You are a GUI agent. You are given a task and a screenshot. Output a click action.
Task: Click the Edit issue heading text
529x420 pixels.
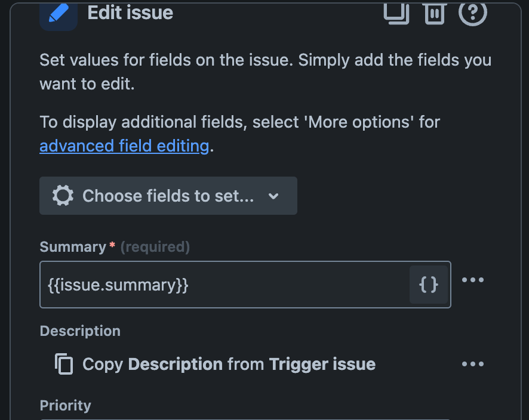[x=130, y=13]
